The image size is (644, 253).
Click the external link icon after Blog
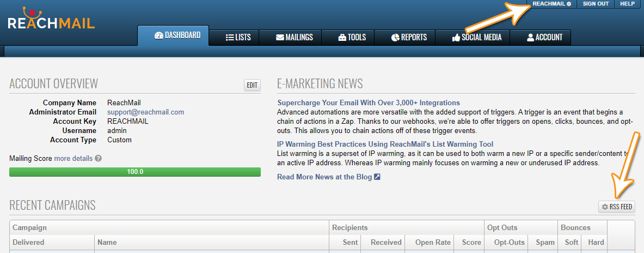pos(377,177)
